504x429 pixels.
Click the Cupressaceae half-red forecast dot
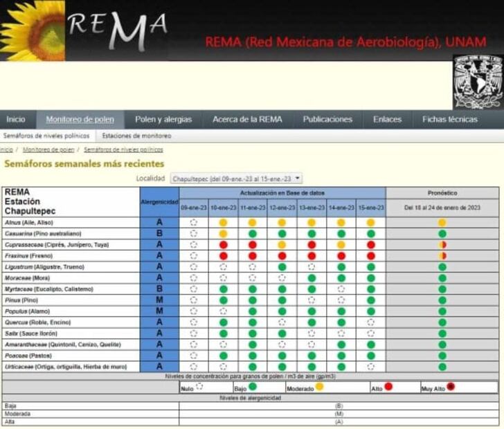tap(442, 245)
